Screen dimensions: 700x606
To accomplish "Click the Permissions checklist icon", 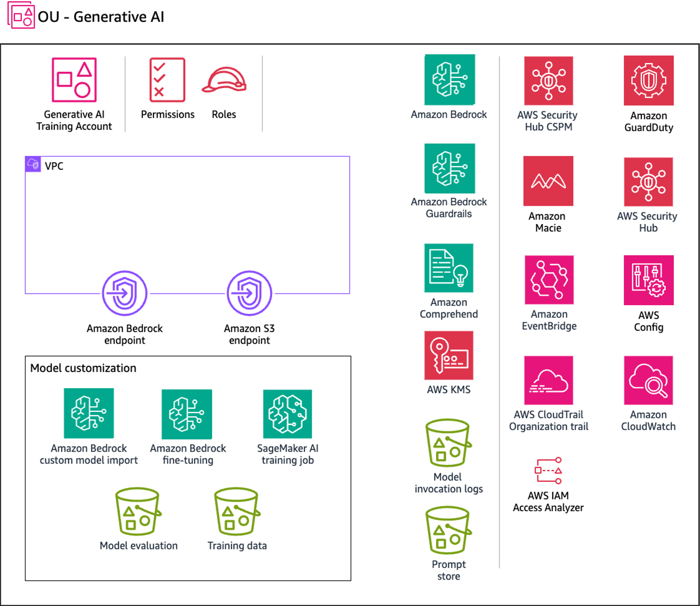I will 167,80.
